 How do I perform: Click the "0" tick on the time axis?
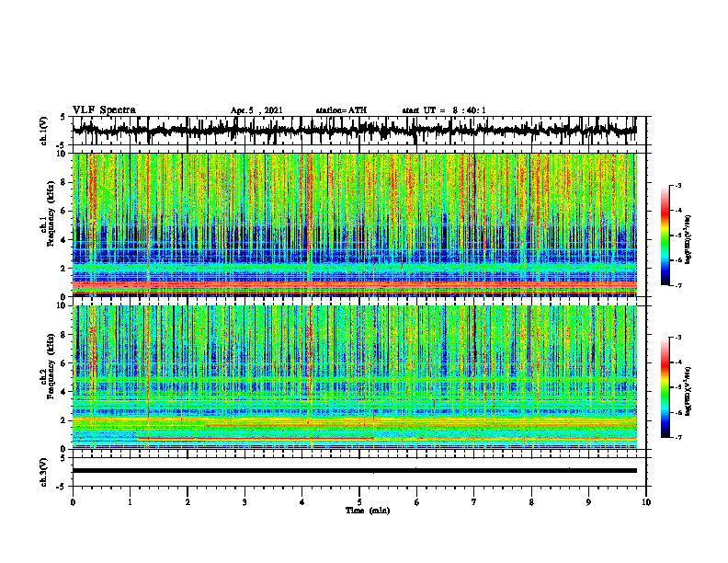[x=73, y=502]
